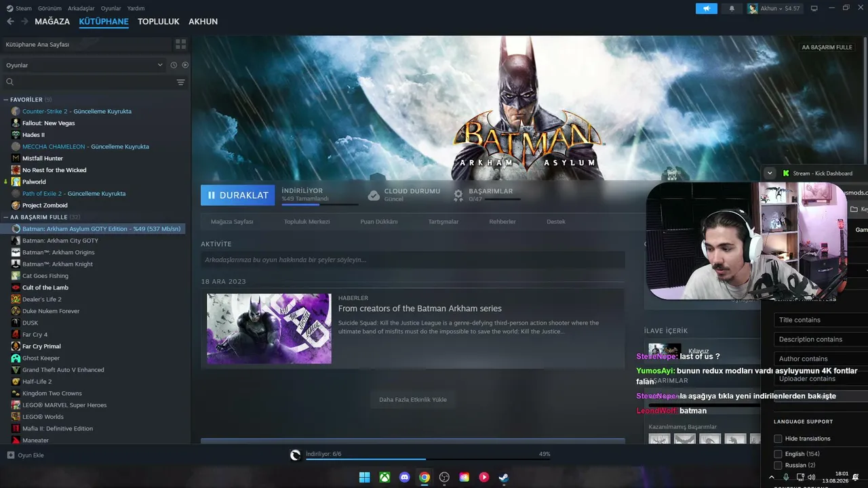
Task: Select Half-Life 2 in library
Action: [x=37, y=382]
